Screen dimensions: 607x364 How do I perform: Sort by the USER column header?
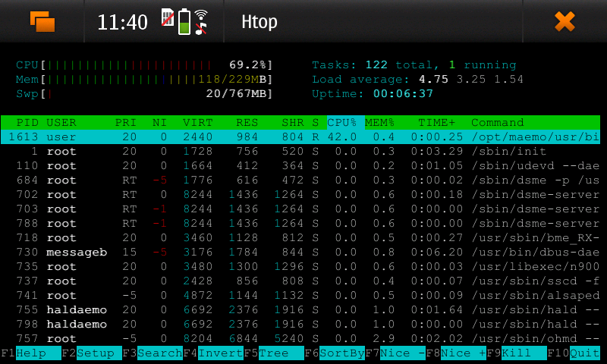pos(61,123)
